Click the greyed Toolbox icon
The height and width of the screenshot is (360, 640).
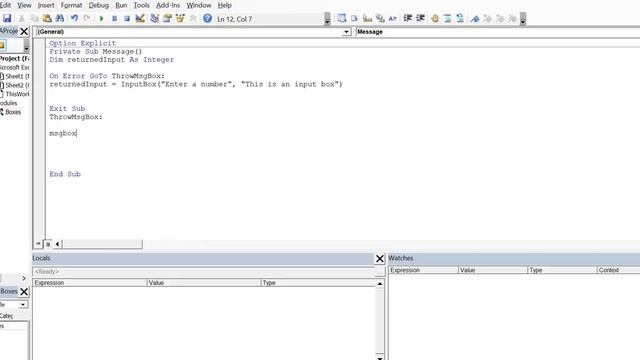[193, 18]
